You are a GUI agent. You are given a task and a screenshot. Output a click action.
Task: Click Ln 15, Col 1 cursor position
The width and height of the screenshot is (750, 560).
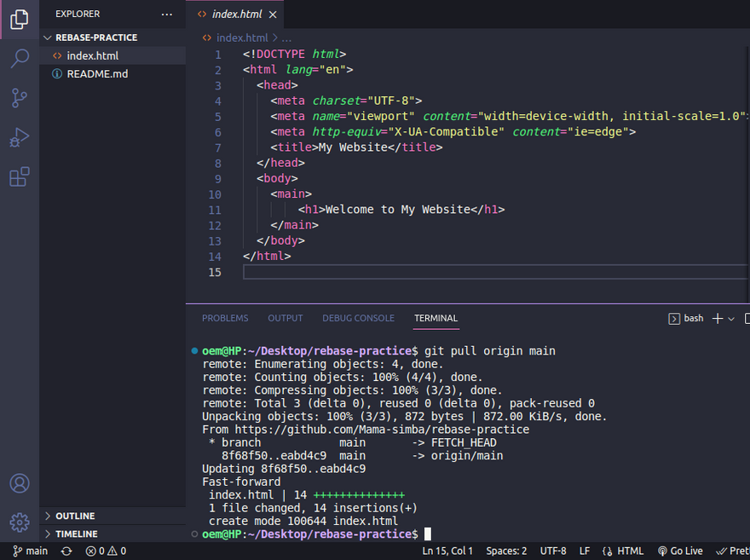[x=447, y=551]
